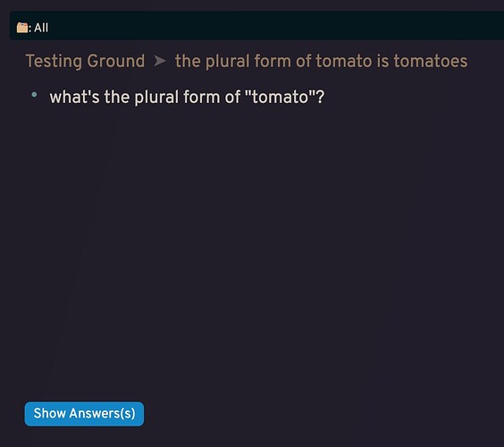Click the word "form" in the breadcrumb title
Viewport: 504px width, 447px height.
(x=273, y=61)
